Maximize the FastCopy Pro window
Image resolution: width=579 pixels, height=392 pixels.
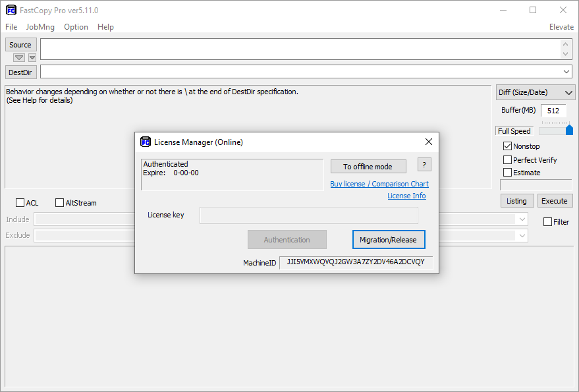(x=532, y=10)
